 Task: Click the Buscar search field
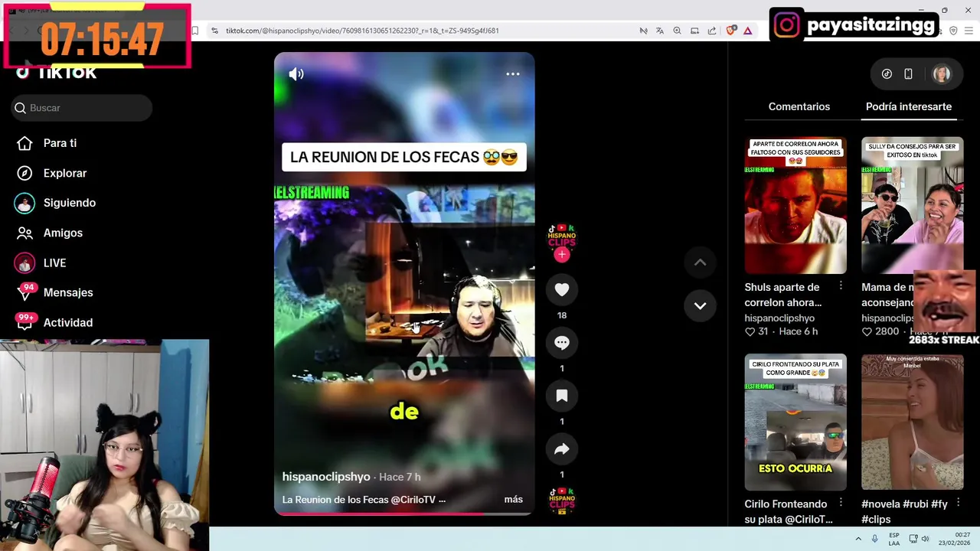pyautogui.click(x=82, y=108)
